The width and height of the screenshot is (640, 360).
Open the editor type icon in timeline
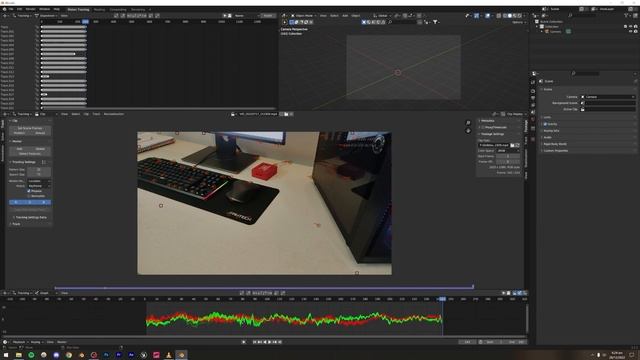pyautogui.click(x=5, y=342)
